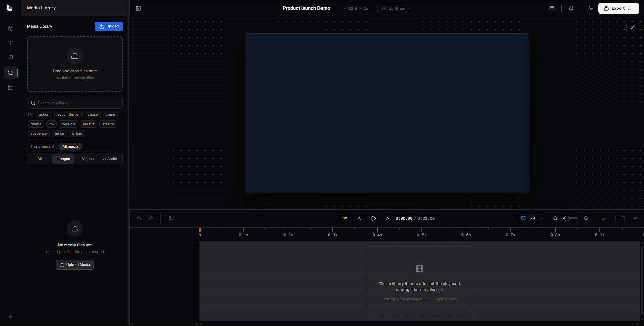The height and width of the screenshot is (326, 644).
Task: Skip to the start of timeline
Action: coord(359,218)
